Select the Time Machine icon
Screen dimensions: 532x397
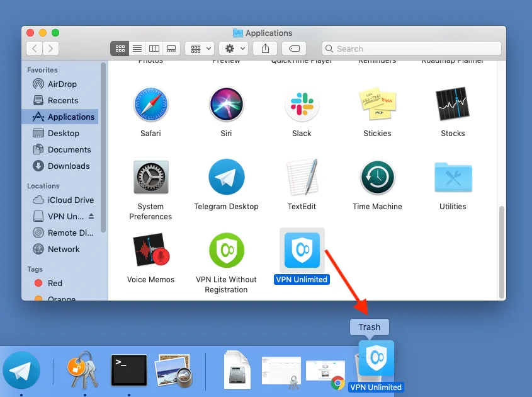(377, 177)
